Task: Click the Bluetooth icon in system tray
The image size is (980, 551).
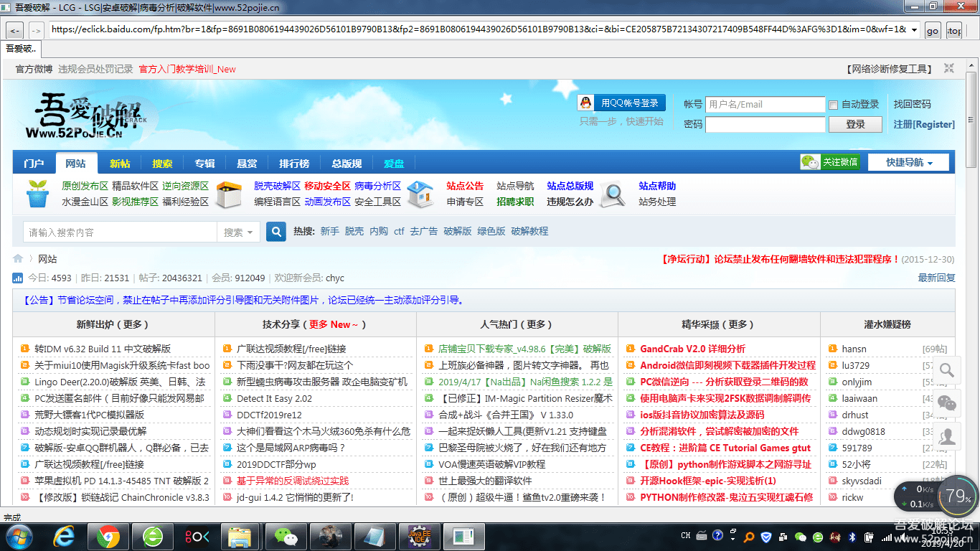Action: 853,537
